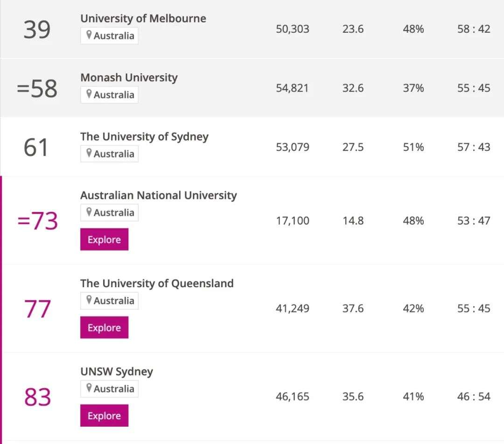The width and height of the screenshot is (504, 444).
Task: Click the location pin icon under The University of Sydney
Action: click(89, 153)
